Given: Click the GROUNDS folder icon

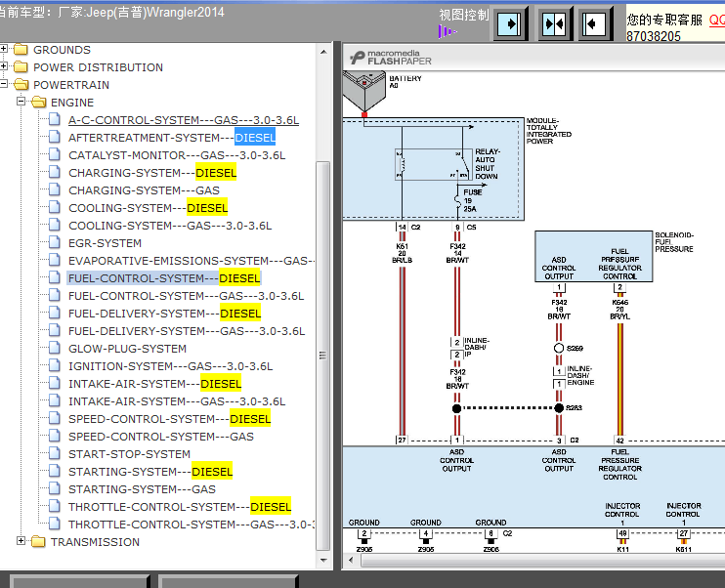Looking at the screenshot, I should (21, 49).
